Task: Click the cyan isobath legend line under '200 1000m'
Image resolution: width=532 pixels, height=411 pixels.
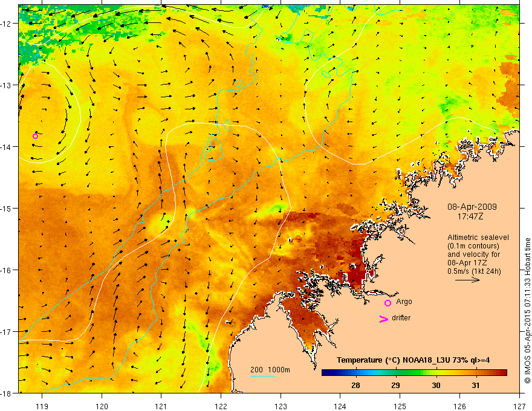Action: [x=262, y=376]
